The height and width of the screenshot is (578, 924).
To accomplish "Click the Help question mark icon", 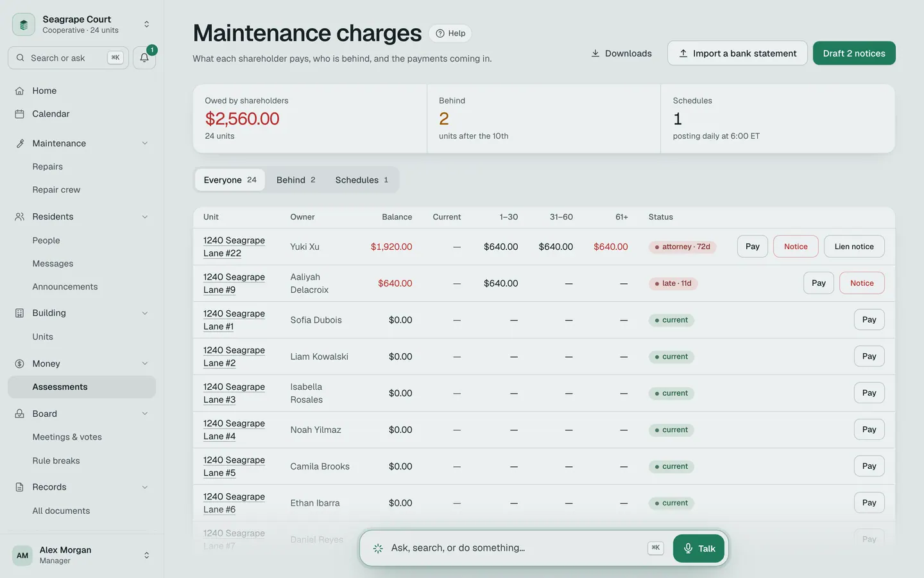I will 440,33.
